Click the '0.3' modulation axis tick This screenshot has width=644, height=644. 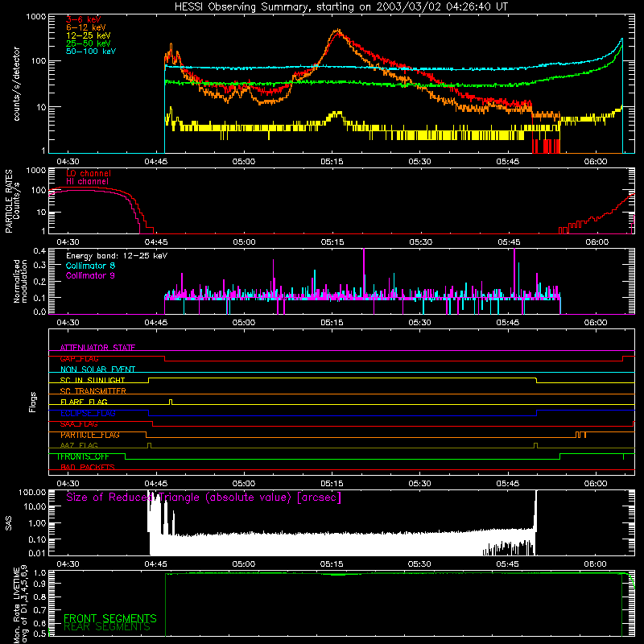39,266
